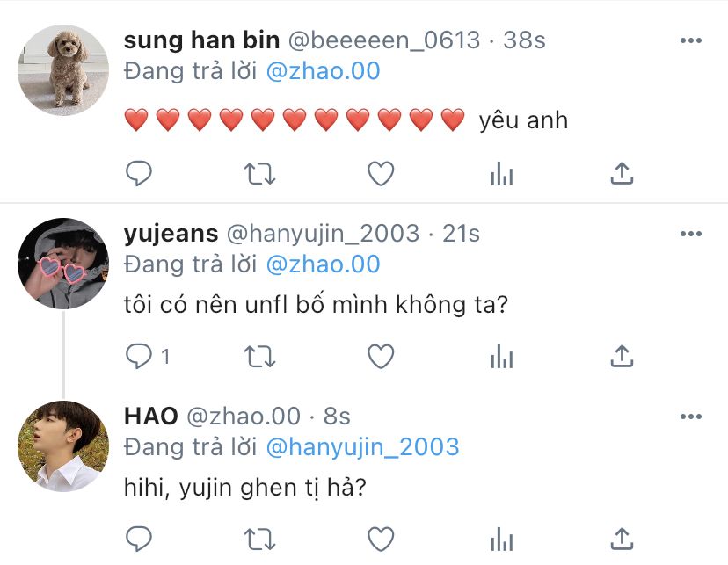The height and width of the screenshot is (565, 728).
Task: Open @hanyujin_2003 mention in HAO's reply
Action: click(x=362, y=447)
